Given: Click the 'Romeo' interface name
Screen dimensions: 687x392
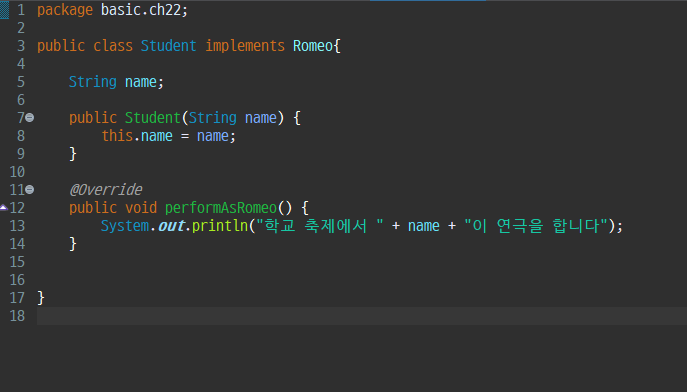Looking at the screenshot, I should (313, 46).
